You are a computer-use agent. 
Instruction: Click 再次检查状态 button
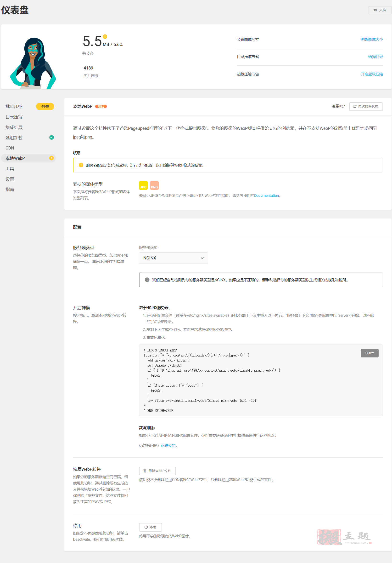(366, 106)
